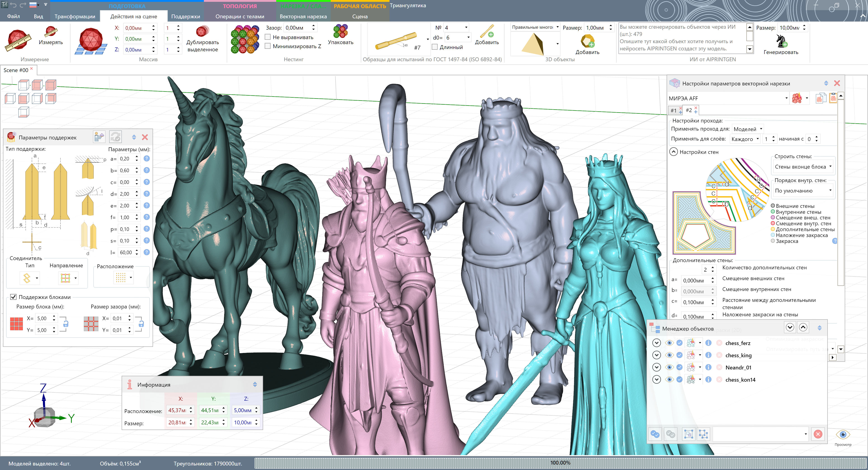Hide chess_ferz with its eye toggle
868x470 pixels.
[x=669, y=343]
